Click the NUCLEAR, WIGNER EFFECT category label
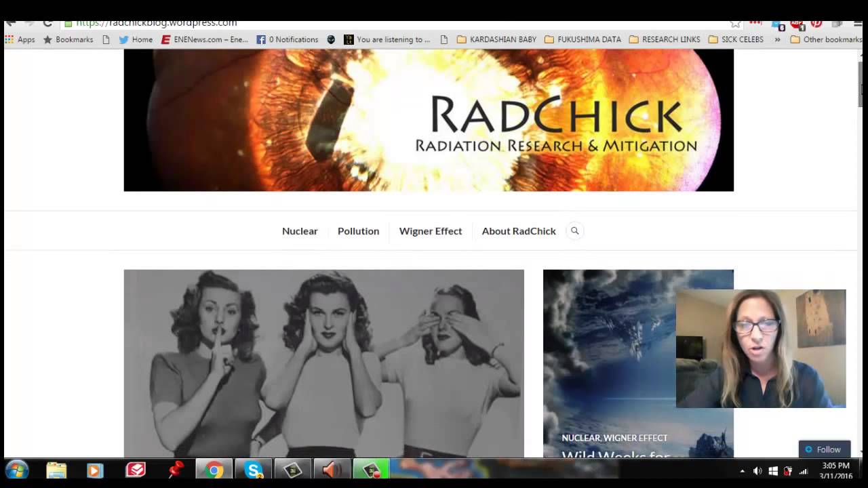 [614, 438]
